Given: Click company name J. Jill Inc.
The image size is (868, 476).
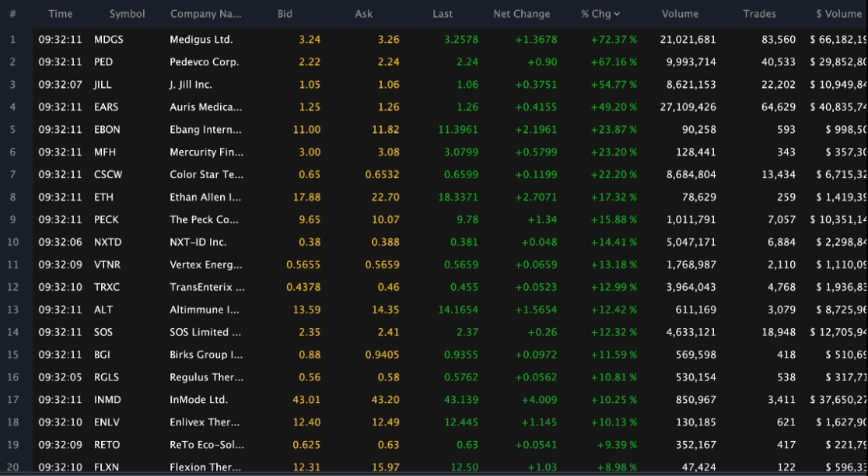Looking at the screenshot, I should (x=191, y=85).
